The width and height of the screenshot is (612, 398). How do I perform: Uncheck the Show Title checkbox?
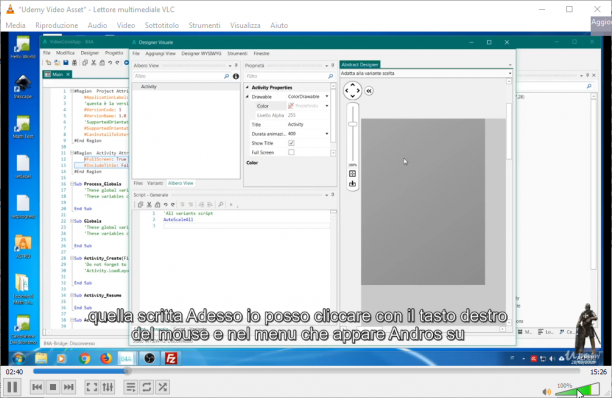pos(291,143)
